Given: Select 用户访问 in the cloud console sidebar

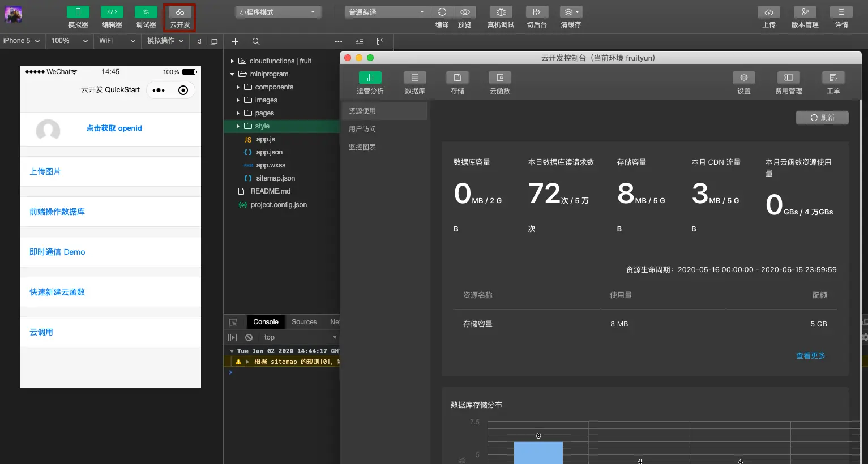Looking at the screenshot, I should 384,129.
